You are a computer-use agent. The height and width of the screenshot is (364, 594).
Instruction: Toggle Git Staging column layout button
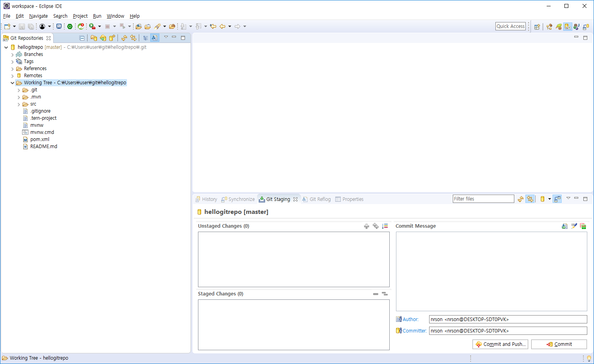[x=557, y=199]
